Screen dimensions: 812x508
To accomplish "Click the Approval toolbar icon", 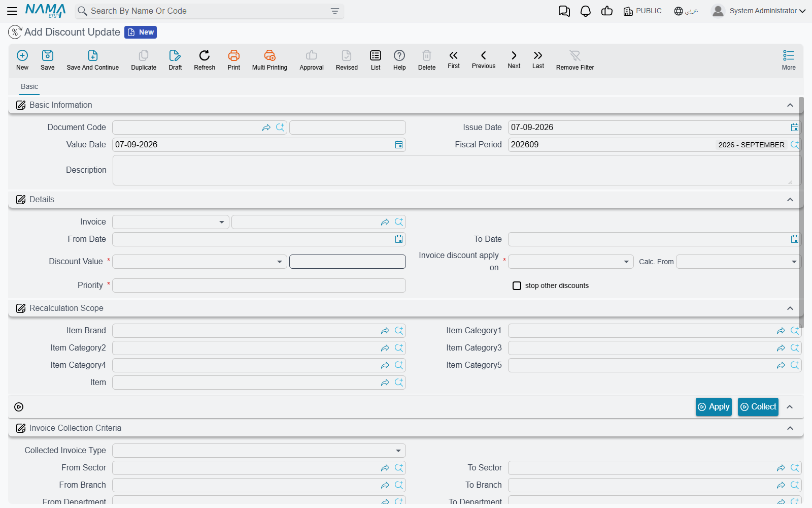I will 312,60.
